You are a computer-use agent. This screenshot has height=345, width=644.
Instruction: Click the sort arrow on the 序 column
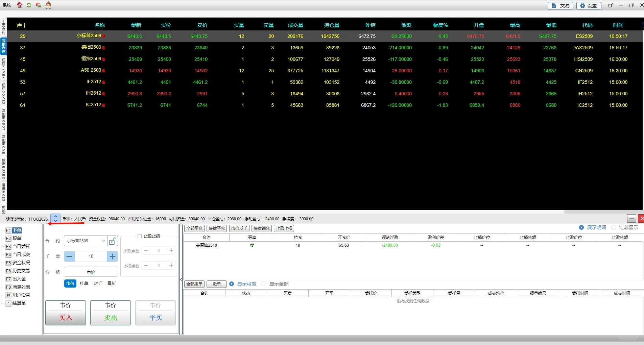click(24, 25)
